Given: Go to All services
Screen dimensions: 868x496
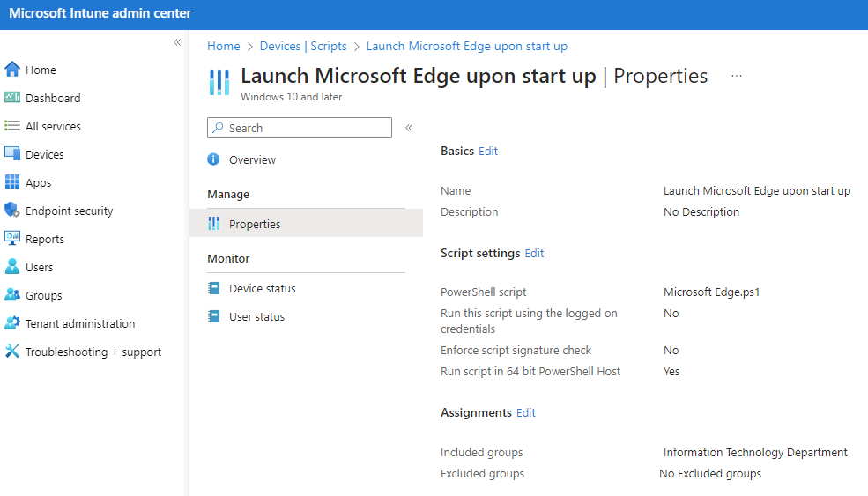Looking at the screenshot, I should [53, 126].
